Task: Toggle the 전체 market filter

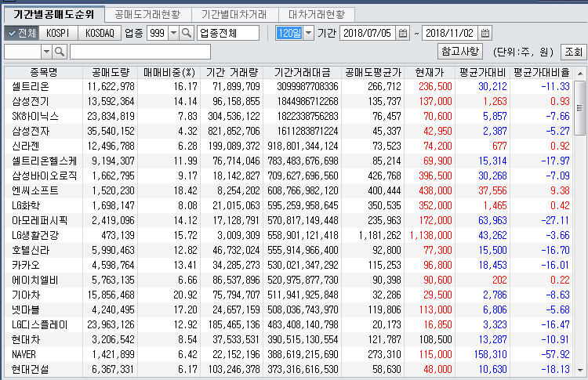Action: pyautogui.click(x=21, y=33)
